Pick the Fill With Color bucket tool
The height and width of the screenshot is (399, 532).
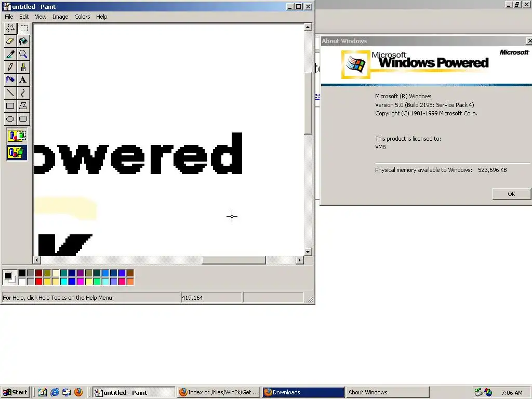coord(23,41)
